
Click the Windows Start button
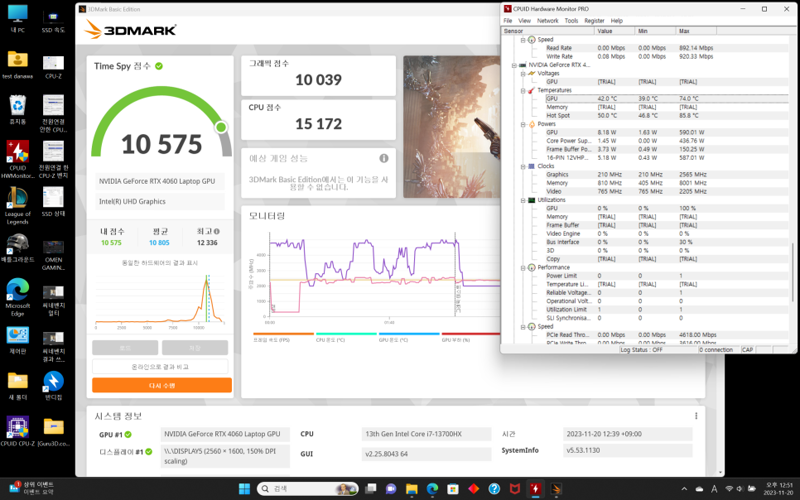(x=244, y=489)
